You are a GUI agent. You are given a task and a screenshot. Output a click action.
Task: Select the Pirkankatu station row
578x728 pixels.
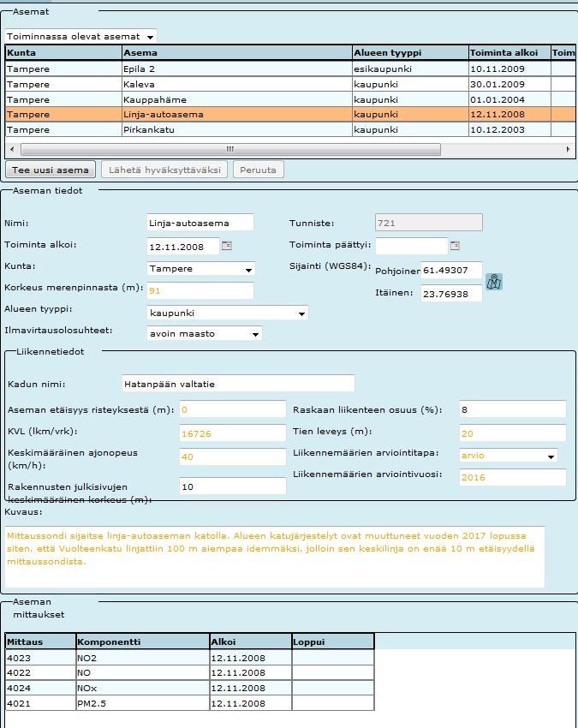(x=290, y=129)
